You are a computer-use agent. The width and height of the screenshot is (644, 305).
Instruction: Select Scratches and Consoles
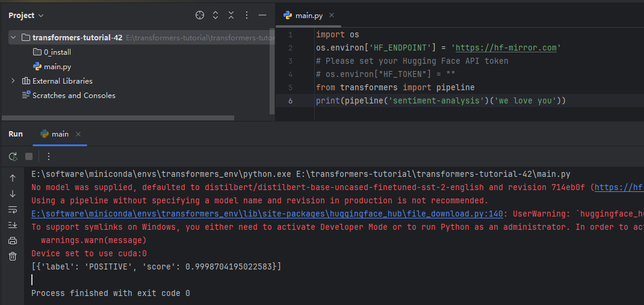74,95
